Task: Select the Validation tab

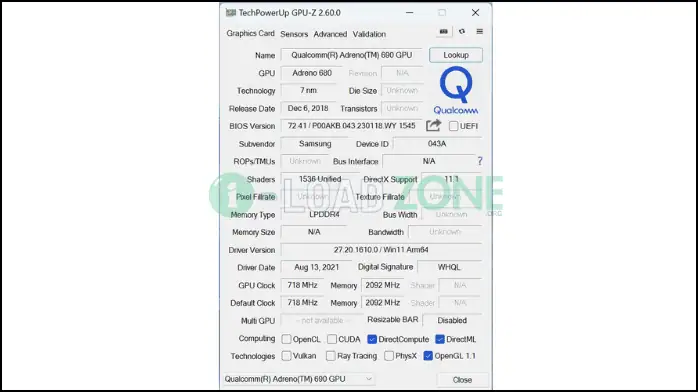Action: tap(369, 34)
